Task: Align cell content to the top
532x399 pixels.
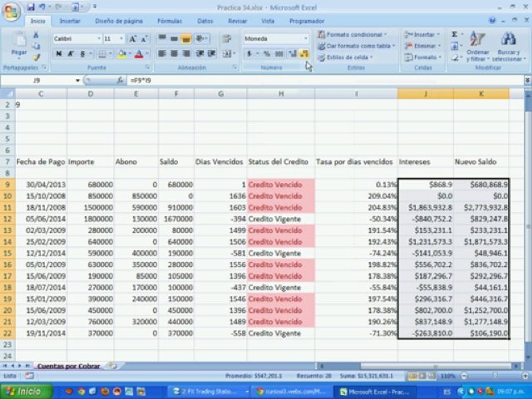Action: (162, 38)
